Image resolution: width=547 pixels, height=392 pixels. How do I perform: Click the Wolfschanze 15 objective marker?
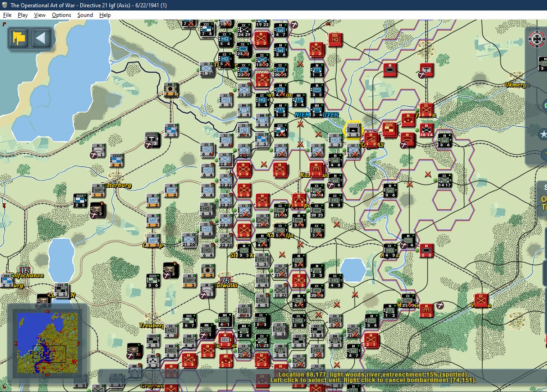[x=24, y=270]
